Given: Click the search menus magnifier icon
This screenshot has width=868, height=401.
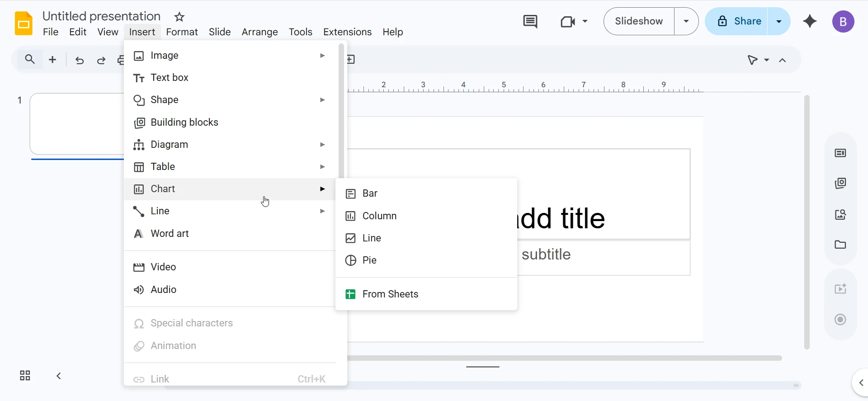Looking at the screenshot, I should click(30, 60).
